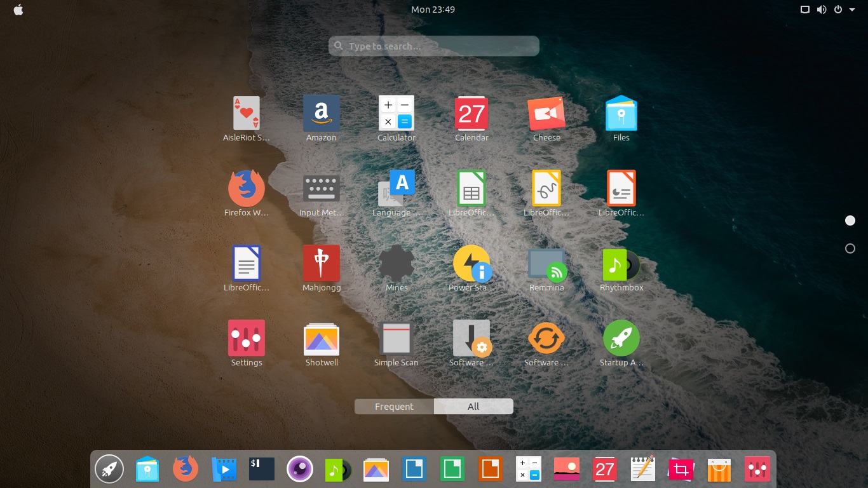868x488 pixels.
Task: Open the Mon 23:49 clock menu
Action: [x=433, y=10]
